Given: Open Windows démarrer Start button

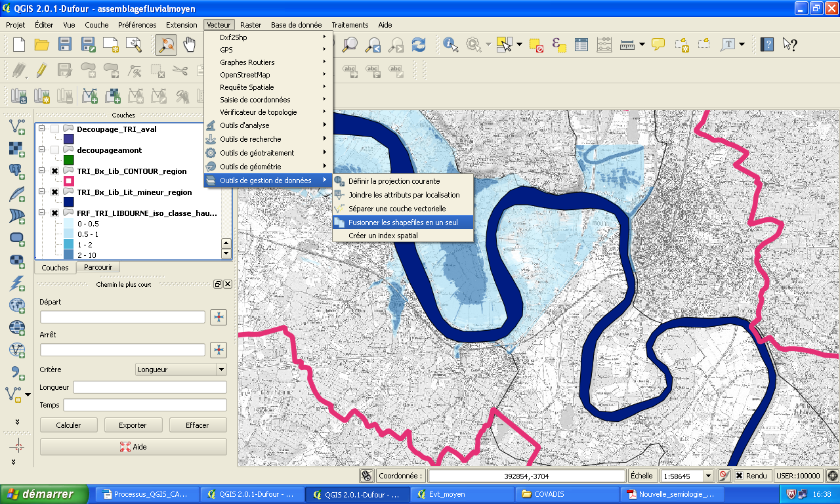Looking at the screenshot, I should 45,494.
